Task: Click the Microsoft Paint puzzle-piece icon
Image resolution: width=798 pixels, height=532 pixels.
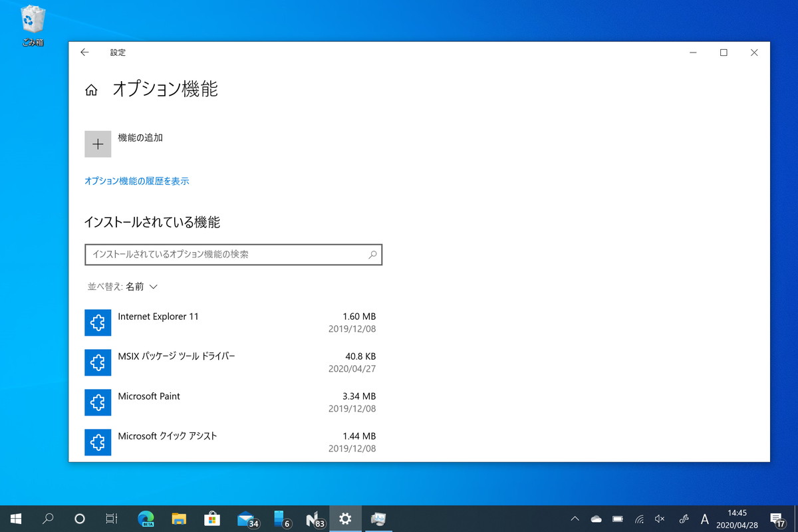Action: [98, 402]
